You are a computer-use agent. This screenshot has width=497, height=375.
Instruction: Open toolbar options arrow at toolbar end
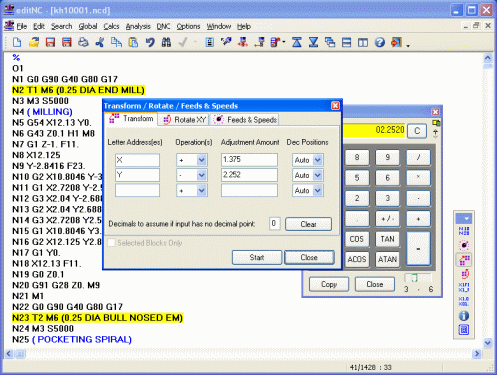click(x=408, y=45)
